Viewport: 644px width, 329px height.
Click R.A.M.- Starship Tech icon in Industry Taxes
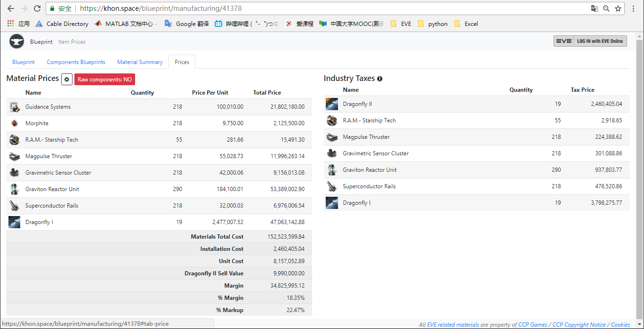point(332,120)
